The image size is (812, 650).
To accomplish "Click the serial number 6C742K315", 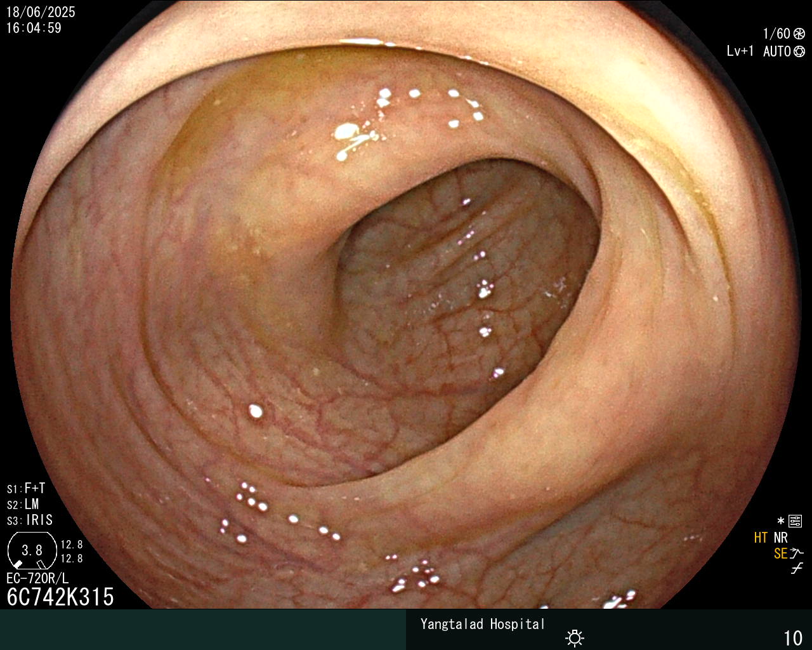I will (60, 597).
